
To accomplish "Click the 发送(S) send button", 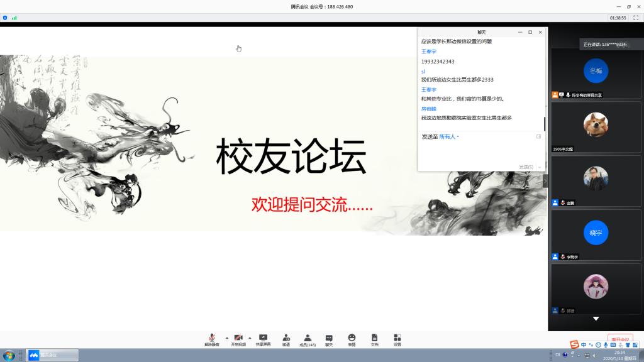I will click(x=526, y=167).
